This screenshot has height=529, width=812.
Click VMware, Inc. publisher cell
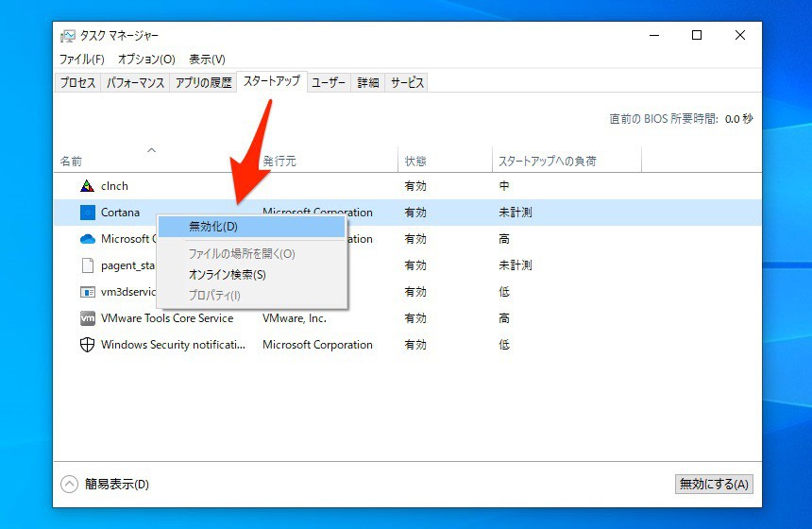(x=295, y=318)
